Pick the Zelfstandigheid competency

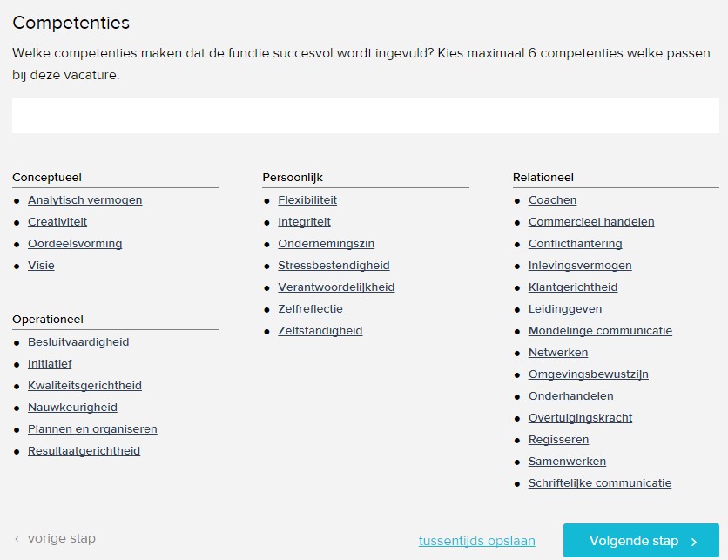[x=320, y=331]
